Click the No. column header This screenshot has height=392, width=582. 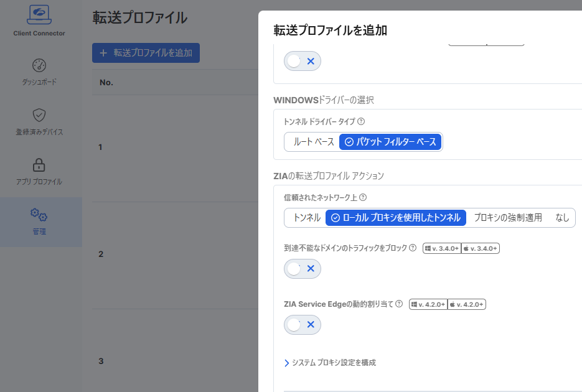106,82
